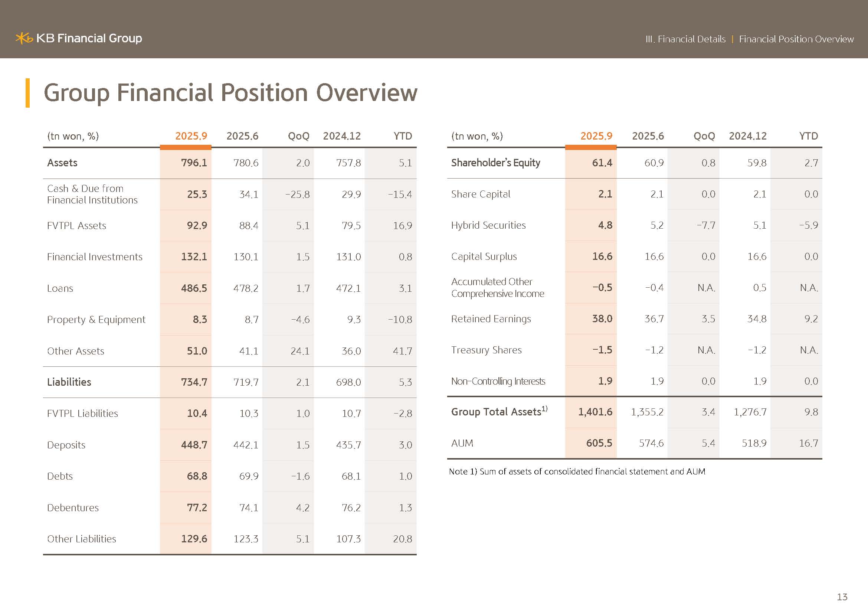The width and height of the screenshot is (868, 614).
Task: Click the page number 13
Action: 842,597
